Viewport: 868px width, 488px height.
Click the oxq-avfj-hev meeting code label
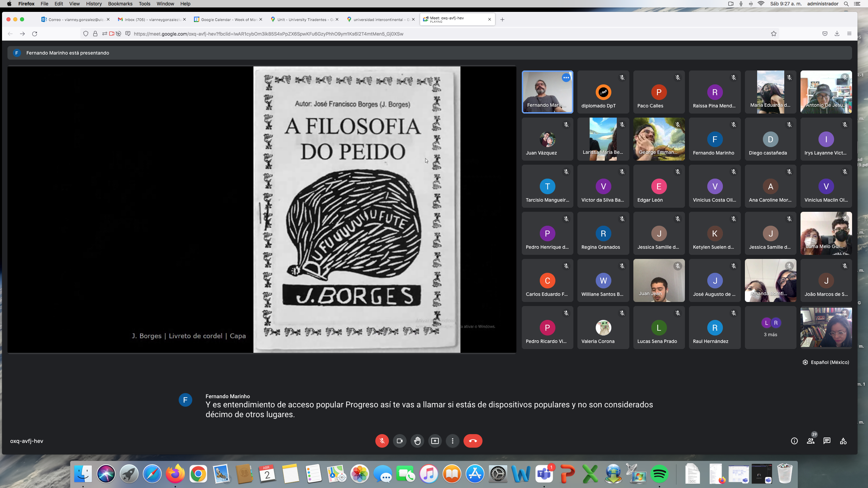click(x=26, y=441)
